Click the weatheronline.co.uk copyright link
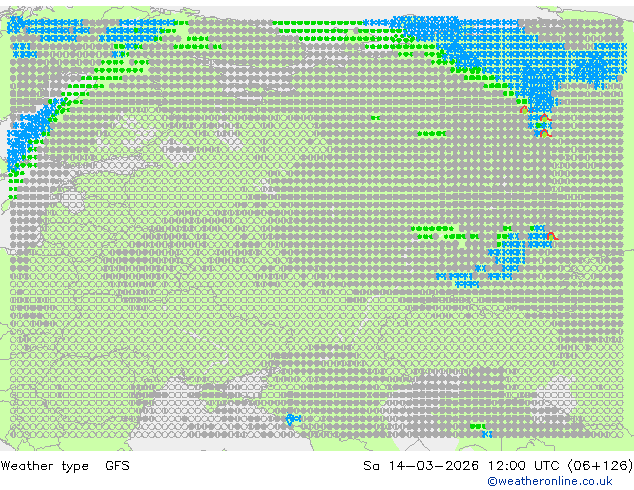Image resolution: width=634 pixels, height=490 pixels. tap(550, 481)
